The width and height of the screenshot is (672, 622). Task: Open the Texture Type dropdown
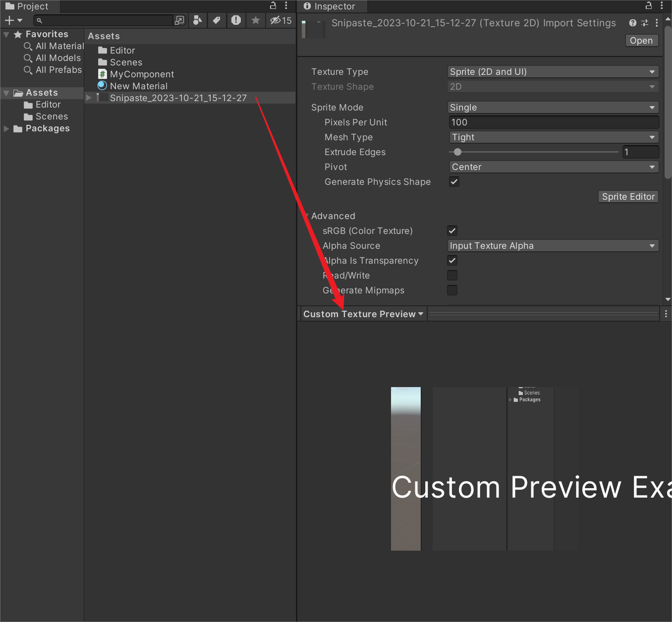click(553, 72)
